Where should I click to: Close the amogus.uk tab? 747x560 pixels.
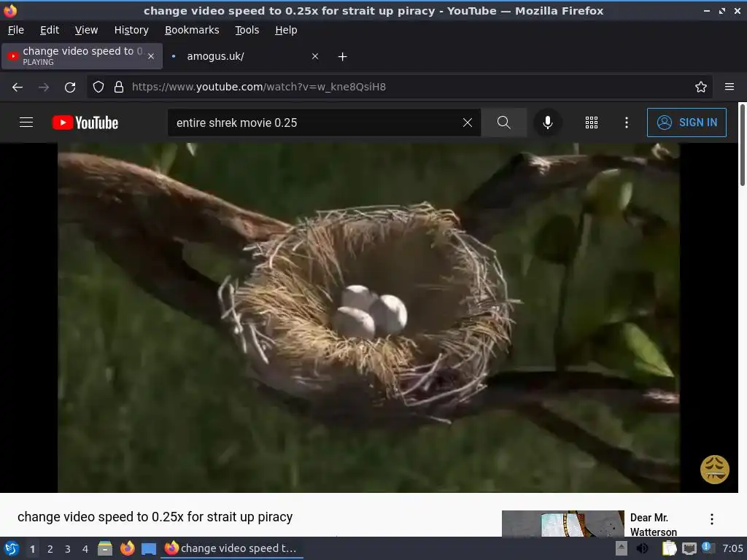[315, 56]
